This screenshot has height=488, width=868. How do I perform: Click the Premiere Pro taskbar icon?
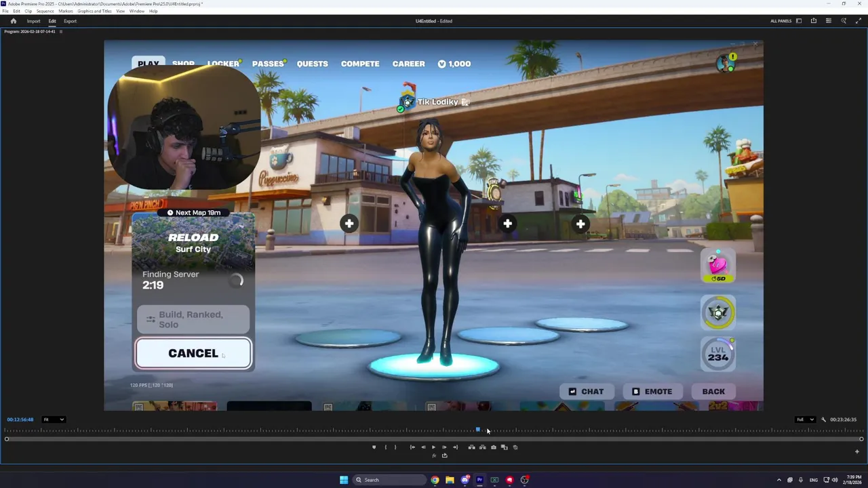(479, 480)
